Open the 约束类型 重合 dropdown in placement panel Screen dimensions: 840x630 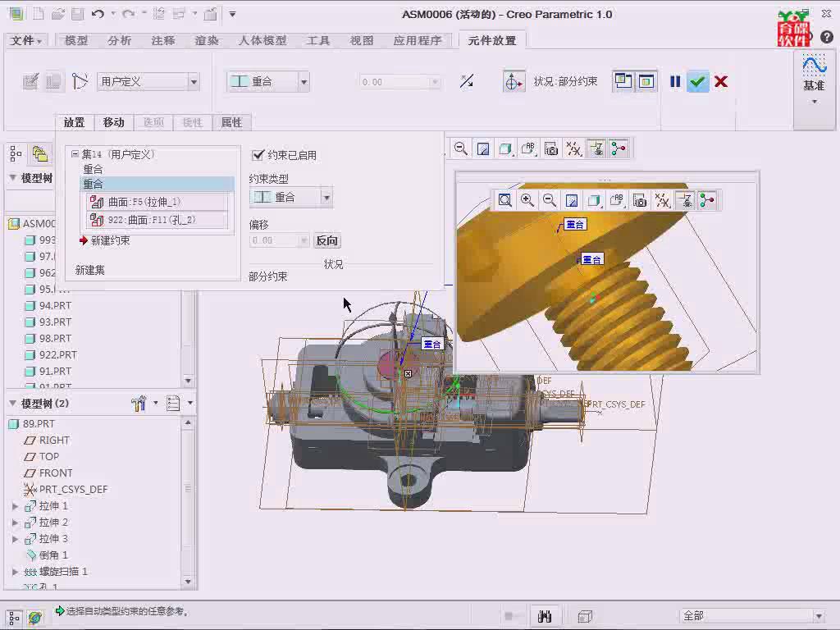tap(326, 198)
